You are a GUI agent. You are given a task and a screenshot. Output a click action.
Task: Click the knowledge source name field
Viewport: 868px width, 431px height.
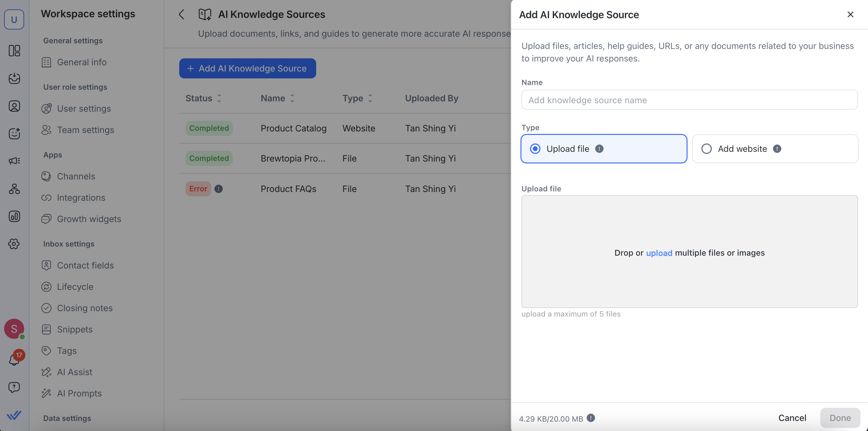click(x=689, y=100)
